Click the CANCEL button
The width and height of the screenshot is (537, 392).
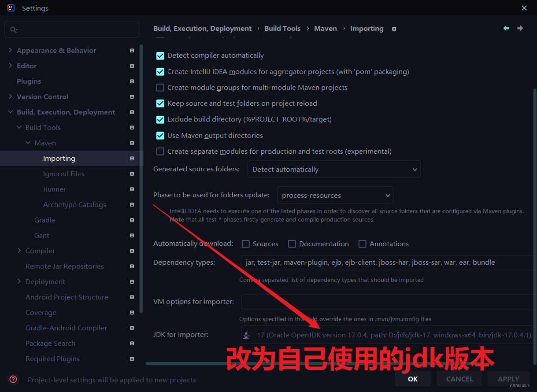tap(459, 379)
